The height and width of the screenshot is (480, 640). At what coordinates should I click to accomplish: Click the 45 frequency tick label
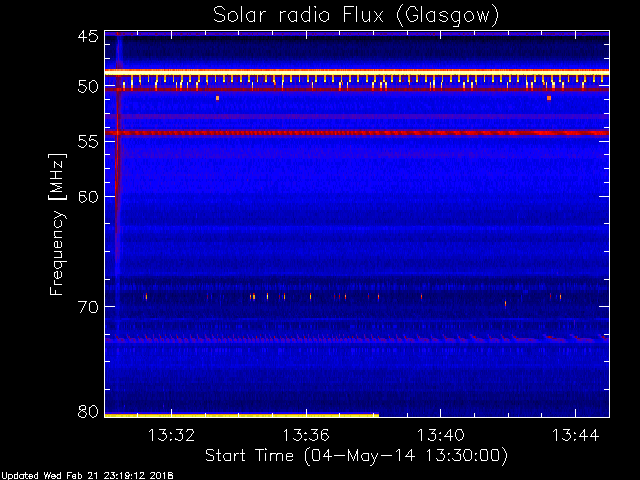tap(88, 37)
